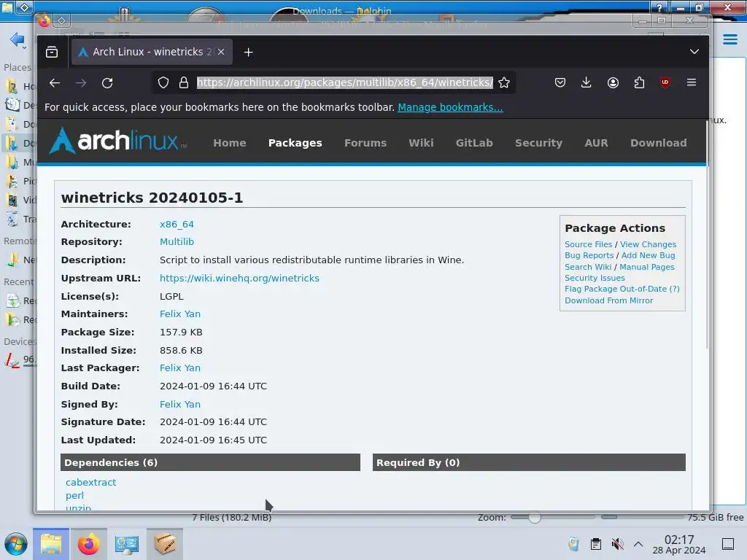Image resolution: width=747 pixels, height=560 pixels.
Task: Bookmark this page with the star icon
Action: (504, 83)
